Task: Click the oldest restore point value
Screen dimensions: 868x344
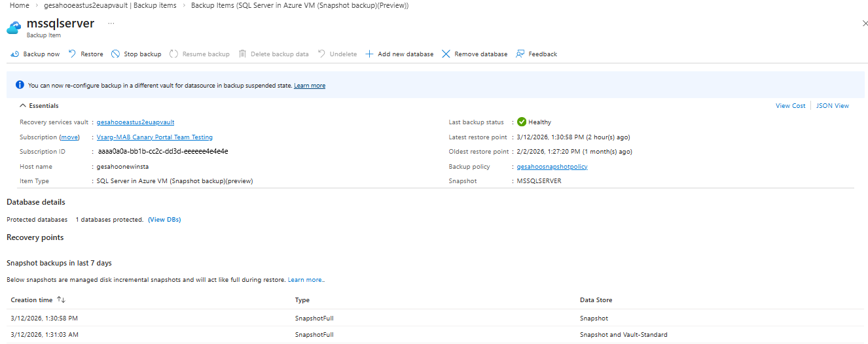Action: click(575, 152)
